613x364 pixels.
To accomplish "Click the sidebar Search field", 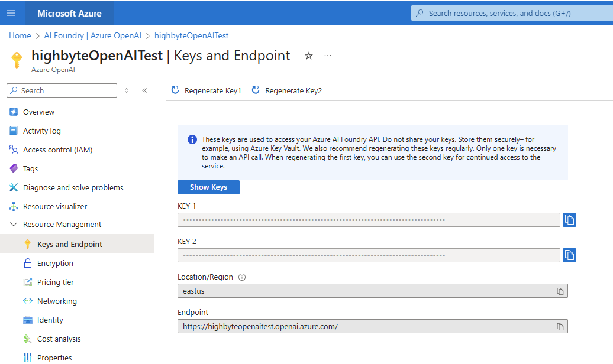I will 62,90.
